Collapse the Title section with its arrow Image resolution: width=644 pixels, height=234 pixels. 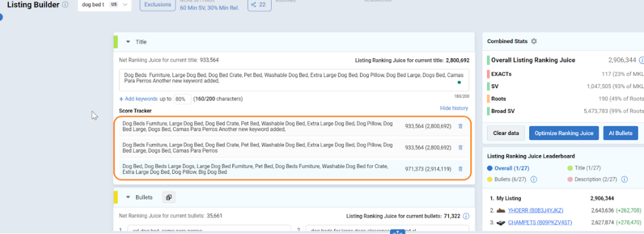128,42
